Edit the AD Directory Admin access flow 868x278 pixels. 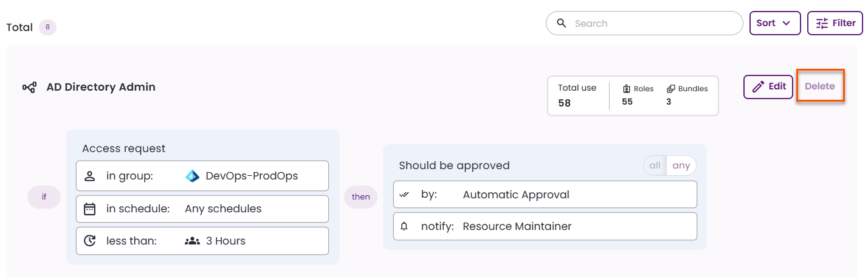click(768, 86)
